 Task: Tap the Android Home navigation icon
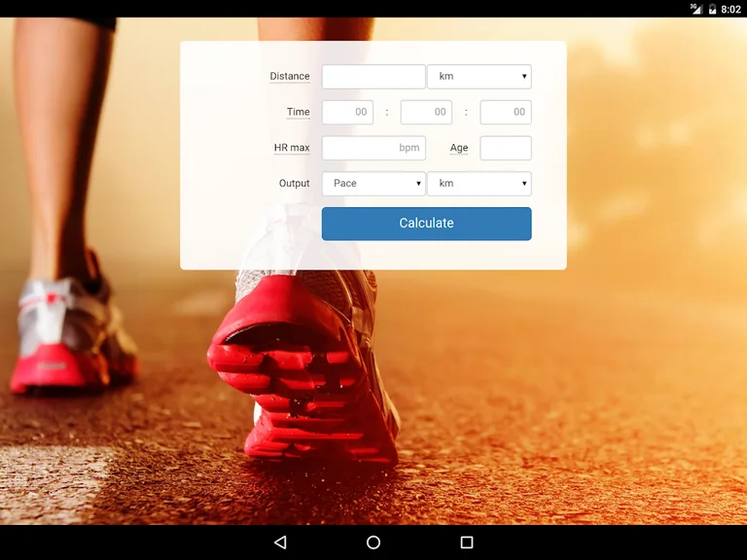coord(373,542)
